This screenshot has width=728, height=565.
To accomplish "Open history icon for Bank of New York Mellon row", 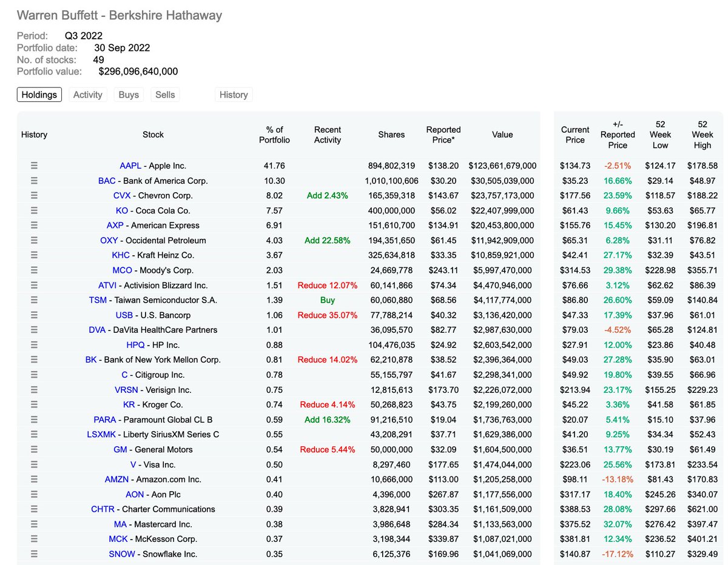I will coord(34,359).
